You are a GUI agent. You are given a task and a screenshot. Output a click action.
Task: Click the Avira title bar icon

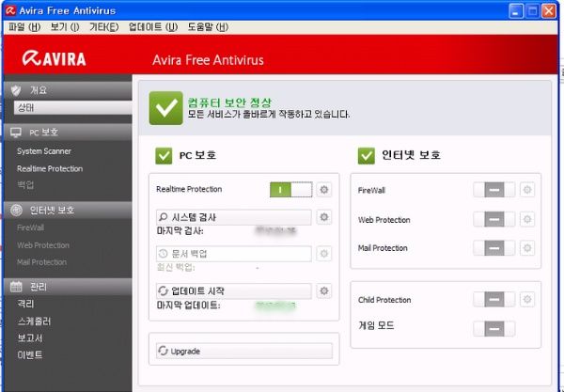point(10,10)
